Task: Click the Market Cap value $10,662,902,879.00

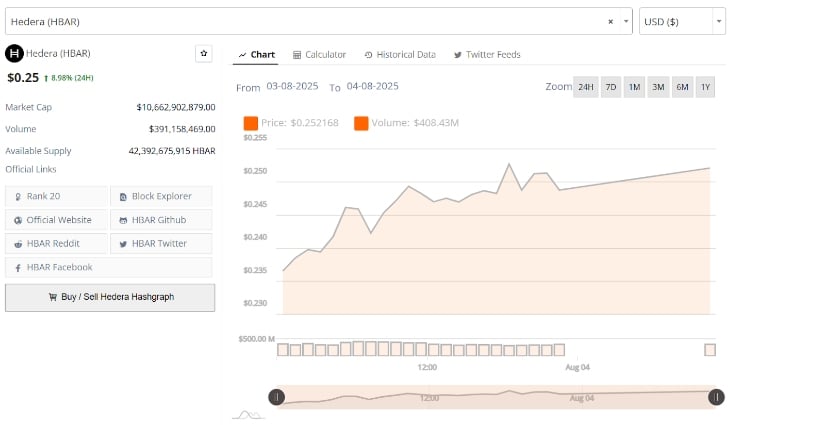Action: (x=176, y=107)
